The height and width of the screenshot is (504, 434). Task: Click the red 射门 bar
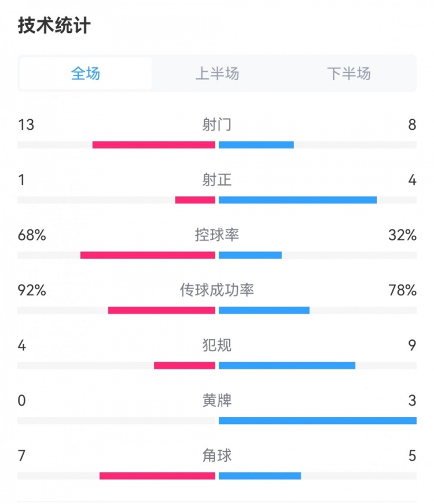click(154, 145)
